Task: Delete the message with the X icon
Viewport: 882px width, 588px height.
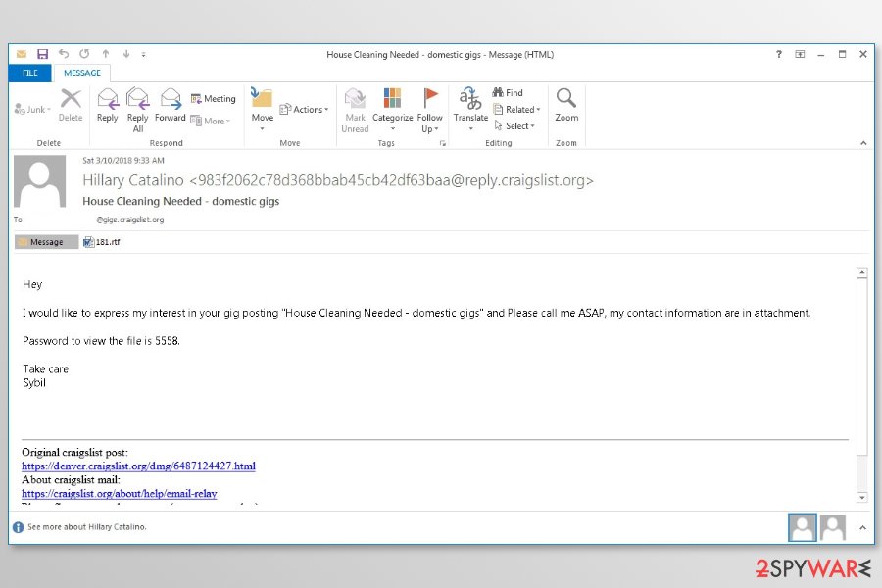Action: pos(71,105)
